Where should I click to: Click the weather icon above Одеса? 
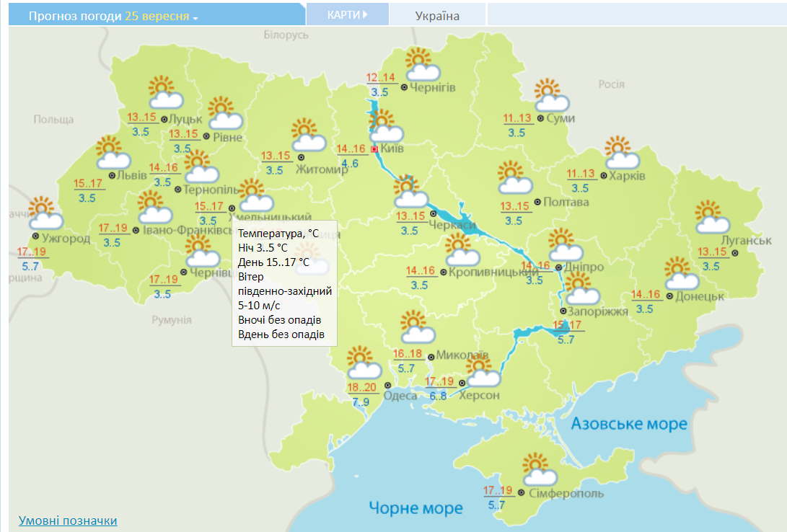pyautogui.click(x=363, y=363)
